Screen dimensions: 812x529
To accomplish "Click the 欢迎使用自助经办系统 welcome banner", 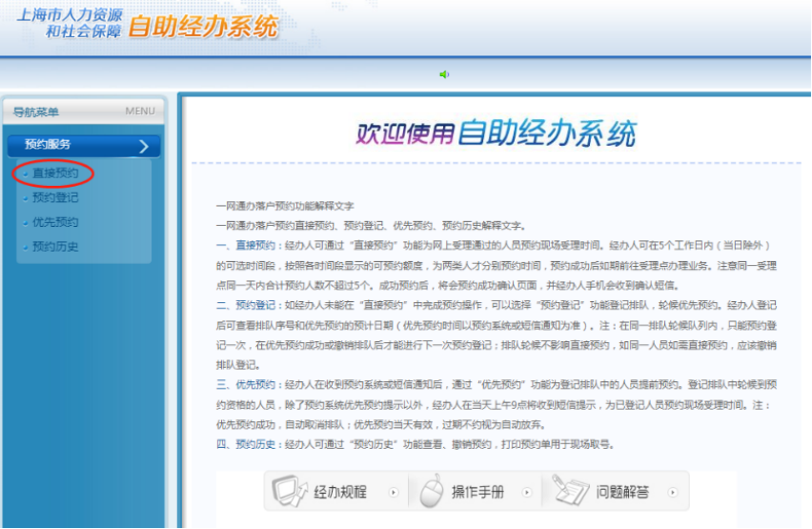I will 496,133.
